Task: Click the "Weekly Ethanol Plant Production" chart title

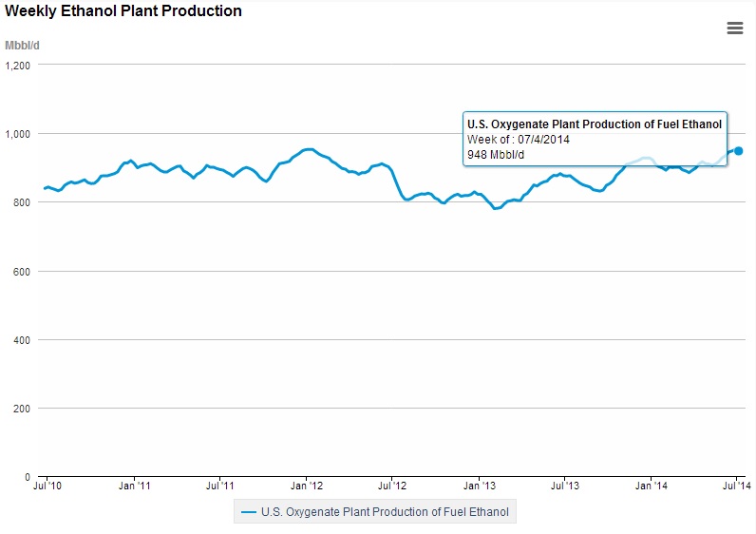Action: (123, 11)
